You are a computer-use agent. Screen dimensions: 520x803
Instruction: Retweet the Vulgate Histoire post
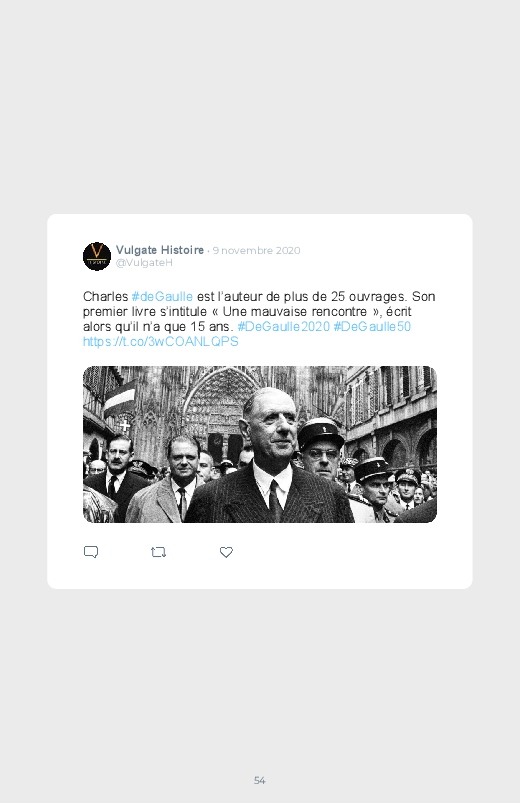click(158, 552)
